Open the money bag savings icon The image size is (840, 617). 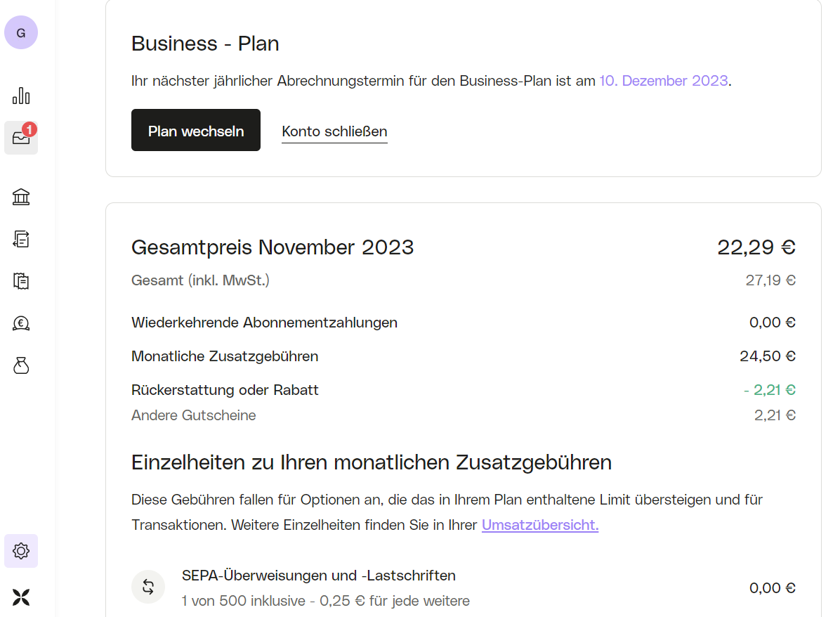[21, 365]
